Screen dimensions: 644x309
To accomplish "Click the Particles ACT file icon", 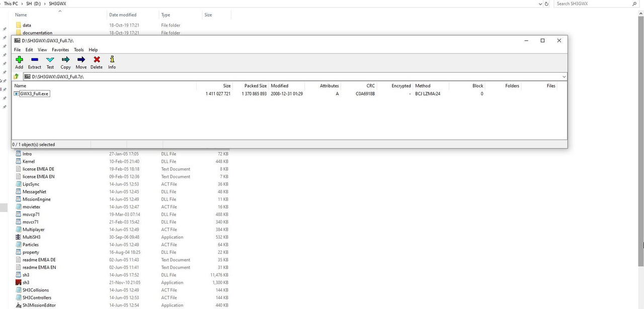I will click(18, 245).
